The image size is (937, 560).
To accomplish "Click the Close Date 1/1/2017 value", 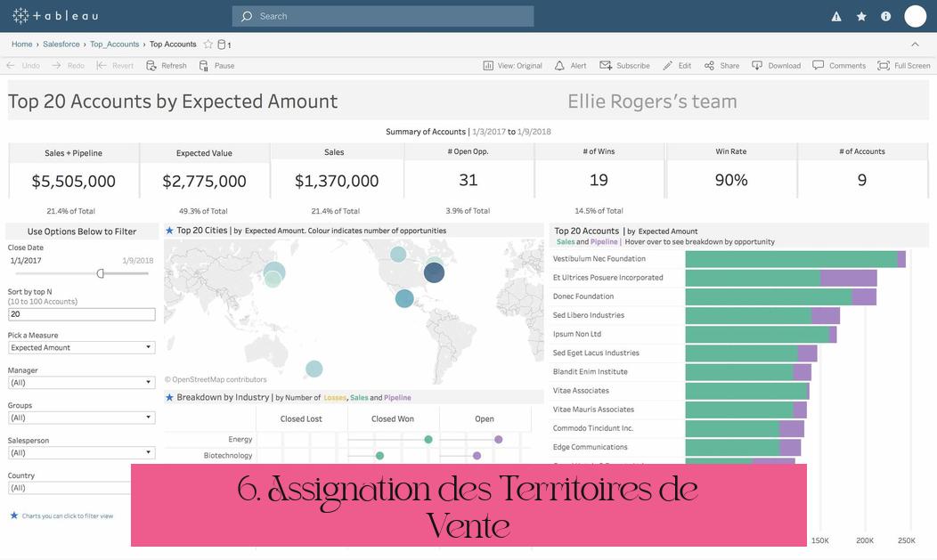I will coord(26,260).
